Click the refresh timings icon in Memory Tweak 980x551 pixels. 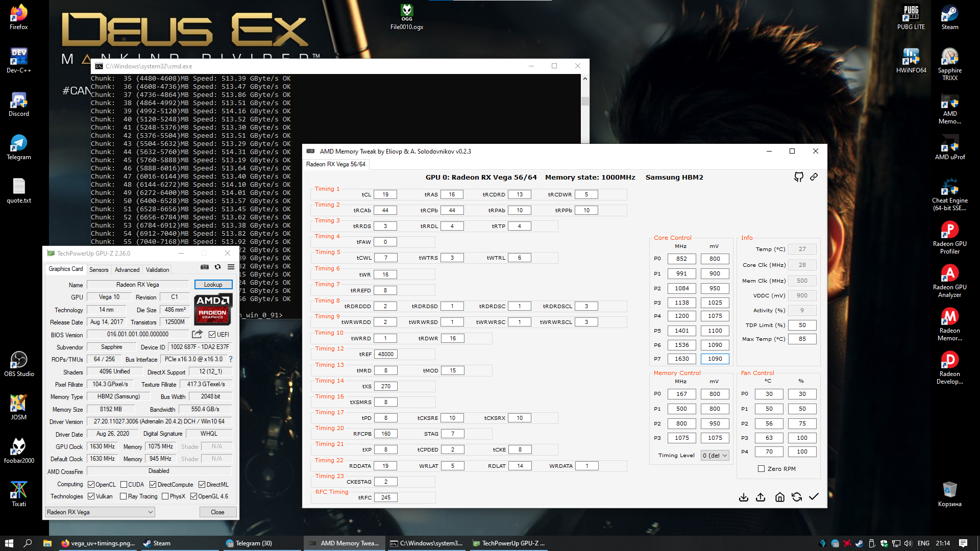796,496
